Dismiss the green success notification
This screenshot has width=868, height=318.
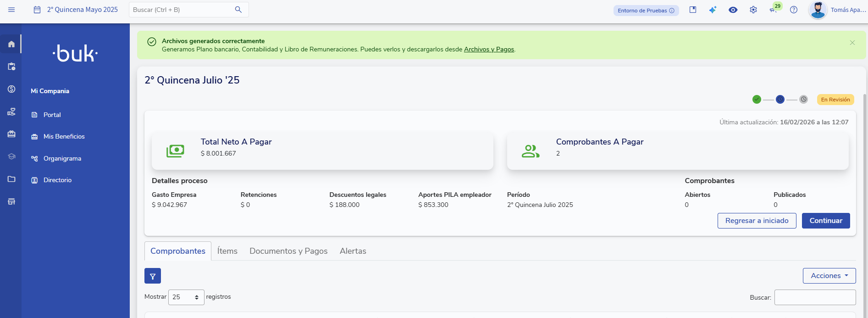(x=852, y=43)
